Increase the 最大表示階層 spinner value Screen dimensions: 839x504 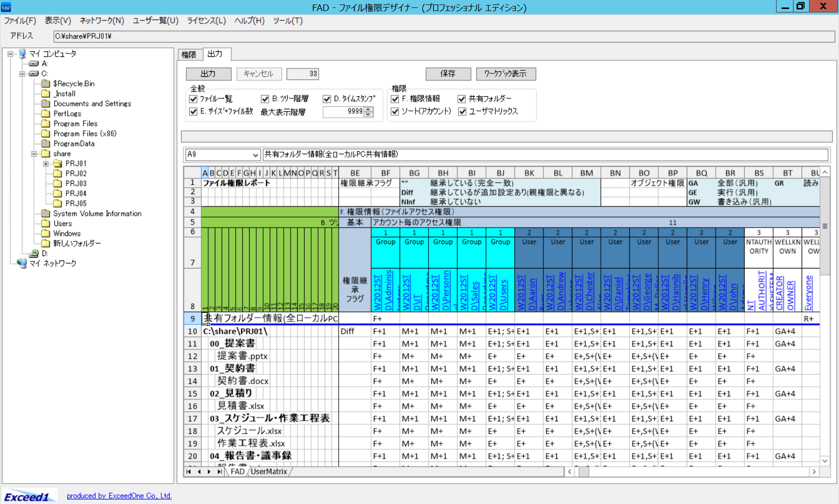click(x=369, y=109)
